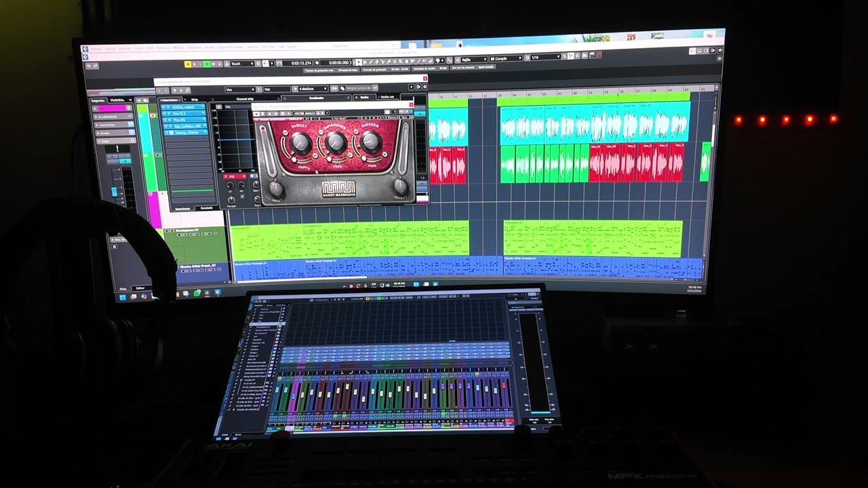Select the pencil Draw tool
The width and height of the screenshot is (868, 488).
[371, 62]
